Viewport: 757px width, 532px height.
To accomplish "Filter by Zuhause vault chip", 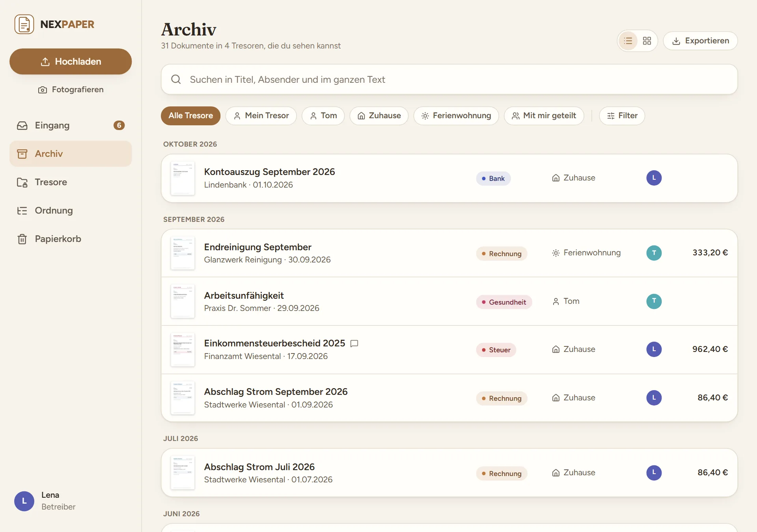I will tap(379, 115).
